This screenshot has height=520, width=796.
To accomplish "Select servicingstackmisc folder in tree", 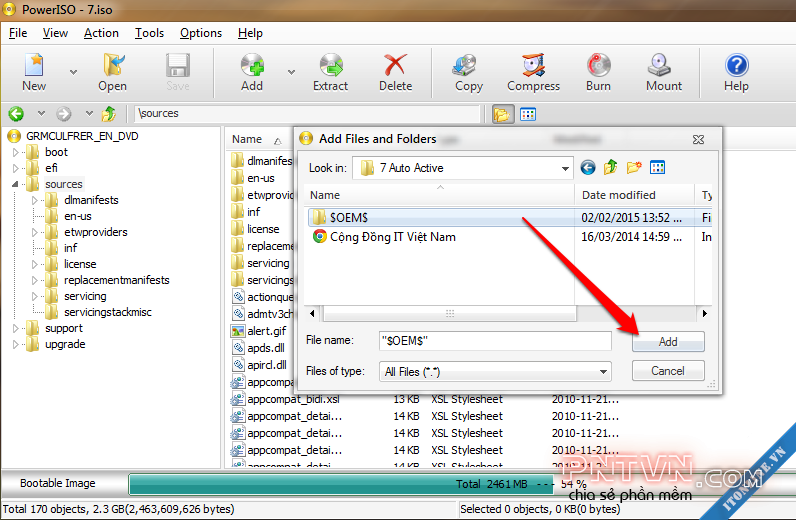I will click(x=108, y=312).
